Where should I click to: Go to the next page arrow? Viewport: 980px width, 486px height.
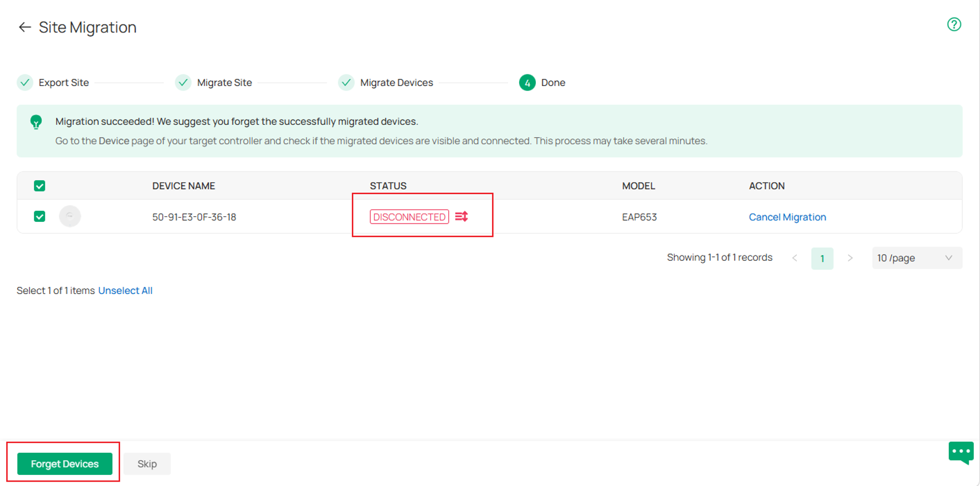[850, 258]
